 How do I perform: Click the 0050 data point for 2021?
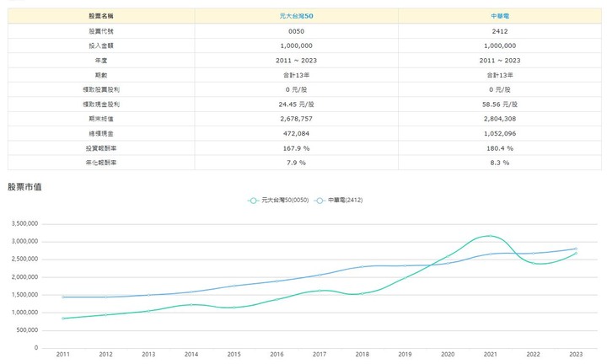click(490, 236)
